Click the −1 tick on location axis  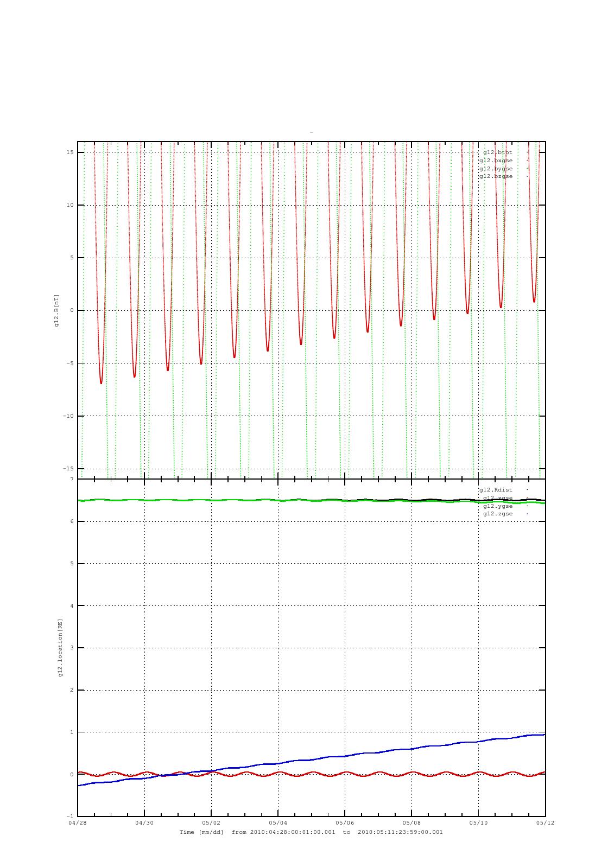[70, 816]
